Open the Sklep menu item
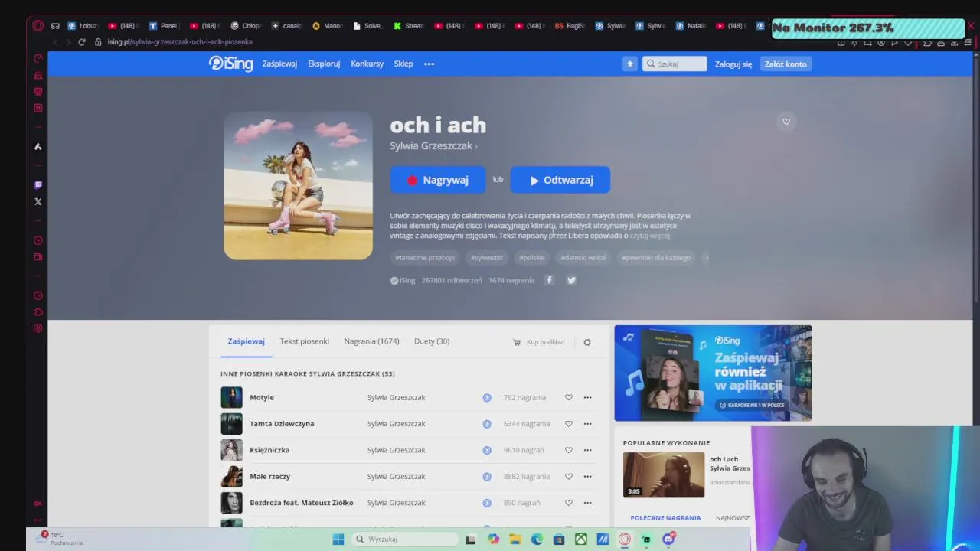 click(x=403, y=64)
